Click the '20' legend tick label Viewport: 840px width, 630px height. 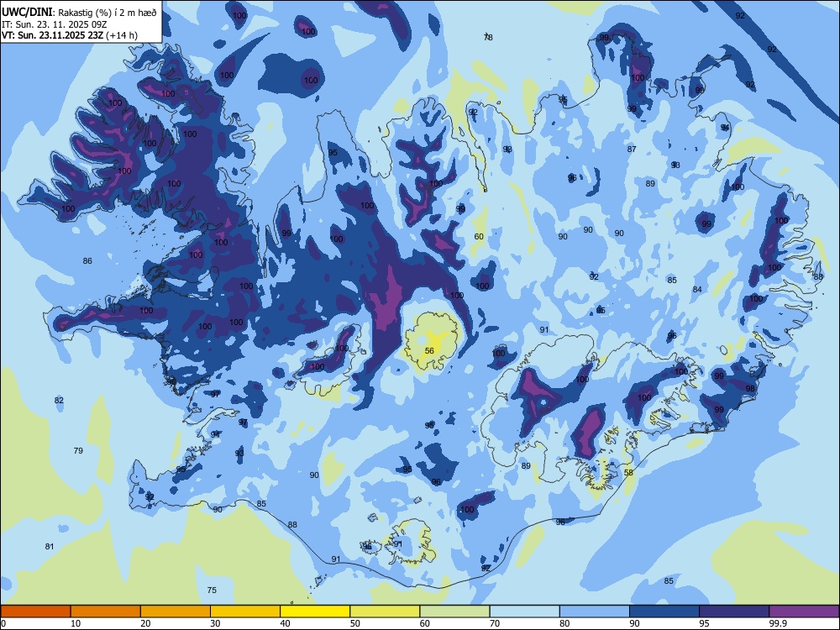[145, 623]
